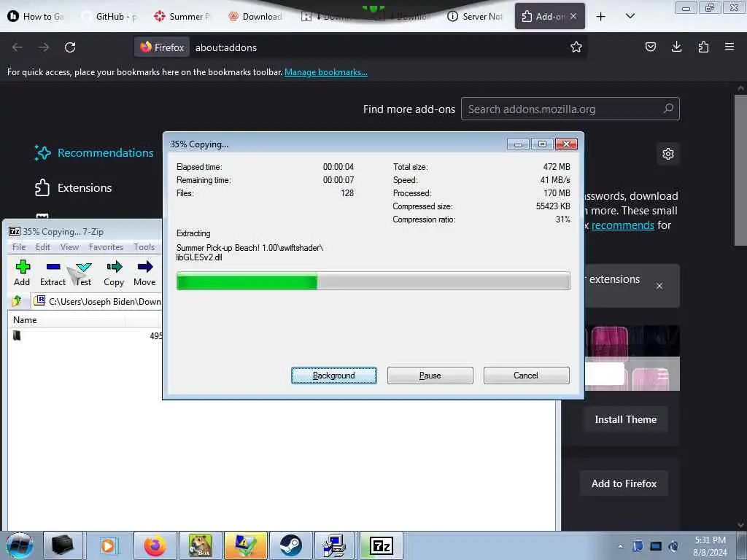Close the Add-ons tab
Screen dimensions: 747x560
pos(573,16)
